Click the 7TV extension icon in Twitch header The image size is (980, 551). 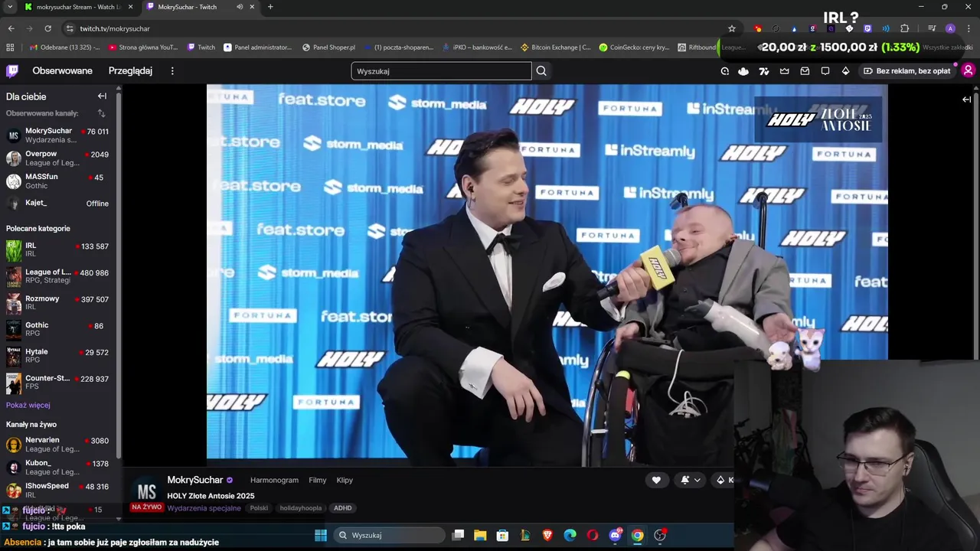tap(764, 71)
